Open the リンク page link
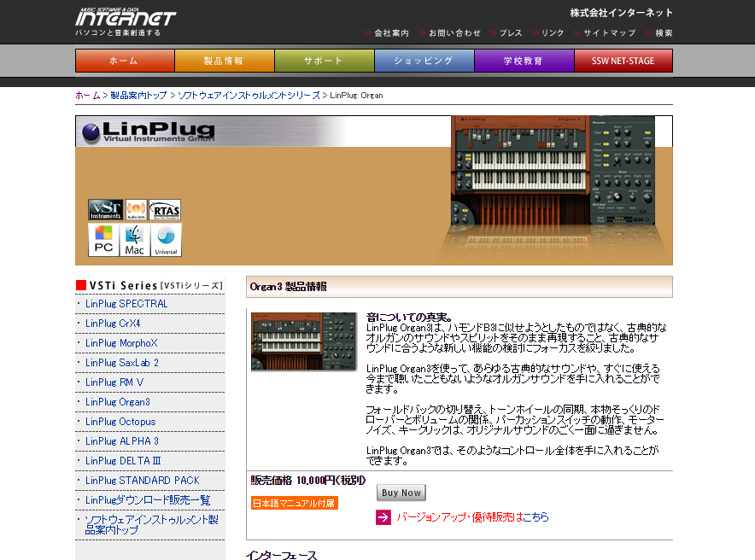Viewport: 755px width, 560px height. click(553, 33)
